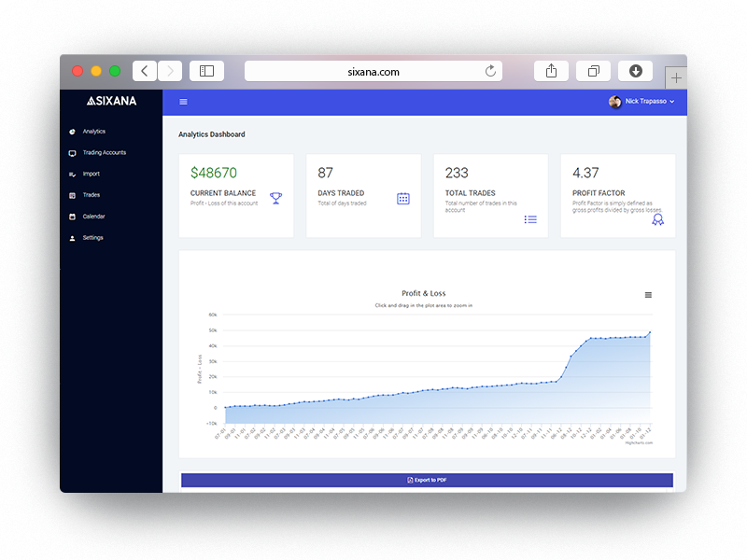Click the Profit & Loss chart title
This screenshot has height=560, width=747.
(424, 293)
